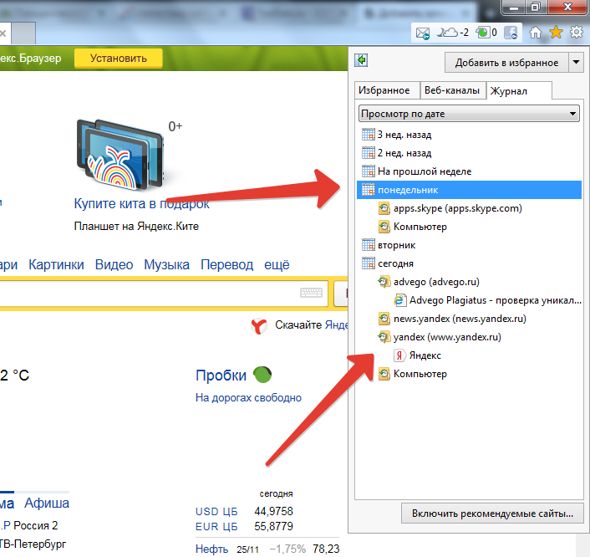Click the green traffic ball next to Пробки
The width and height of the screenshot is (590, 557).
[262, 375]
